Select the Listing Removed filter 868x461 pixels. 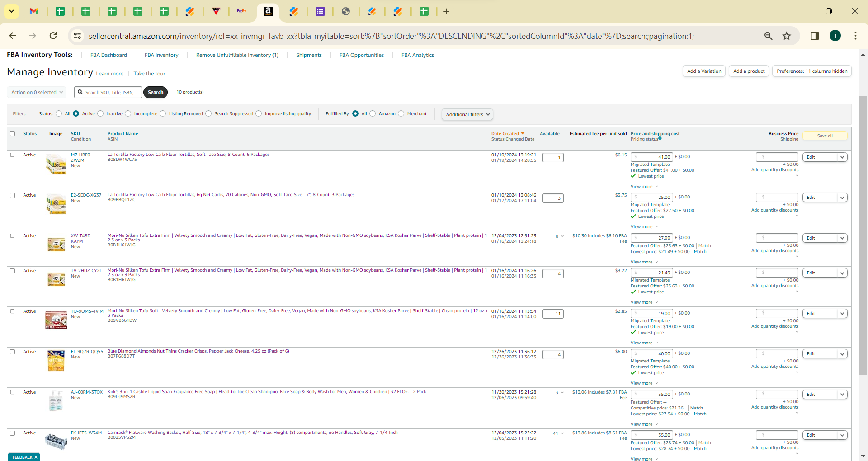[x=163, y=113]
